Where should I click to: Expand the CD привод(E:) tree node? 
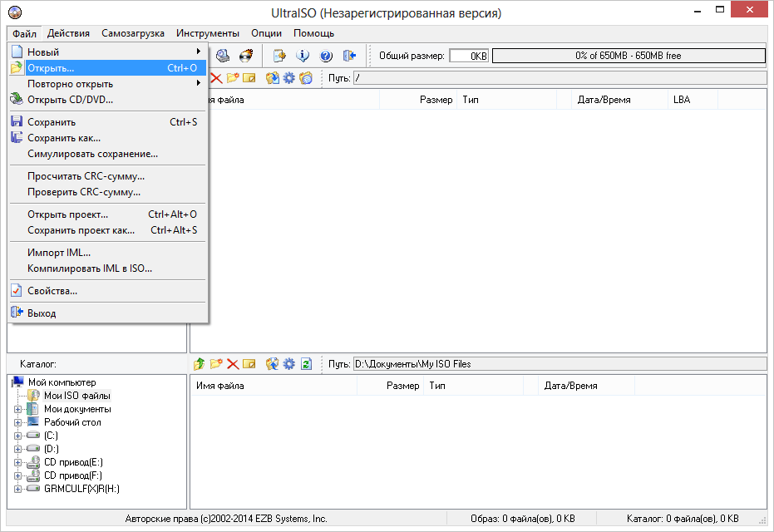(x=17, y=462)
